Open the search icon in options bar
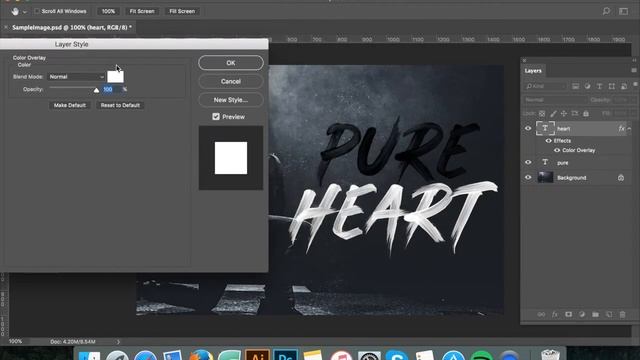Viewport: 640px width, 360px height. click(x=607, y=11)
